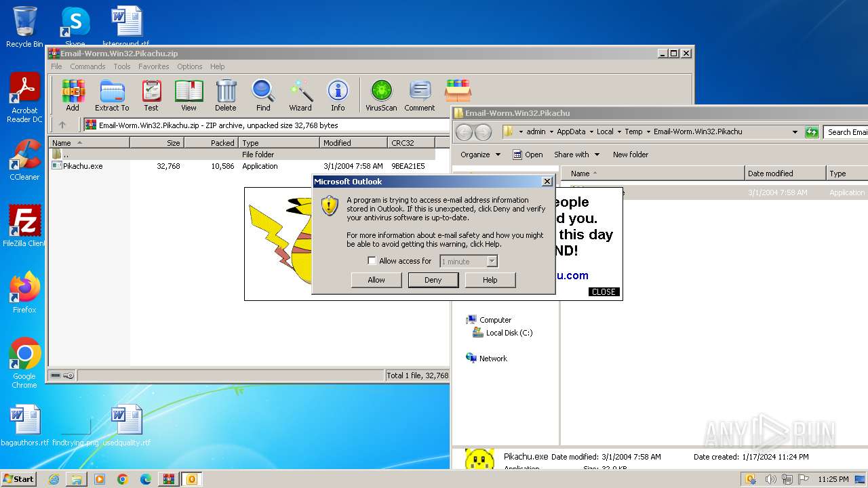868x488 pixels.
Task: Expand the Temp breadcrumb arrow
Action: point(648,132)
